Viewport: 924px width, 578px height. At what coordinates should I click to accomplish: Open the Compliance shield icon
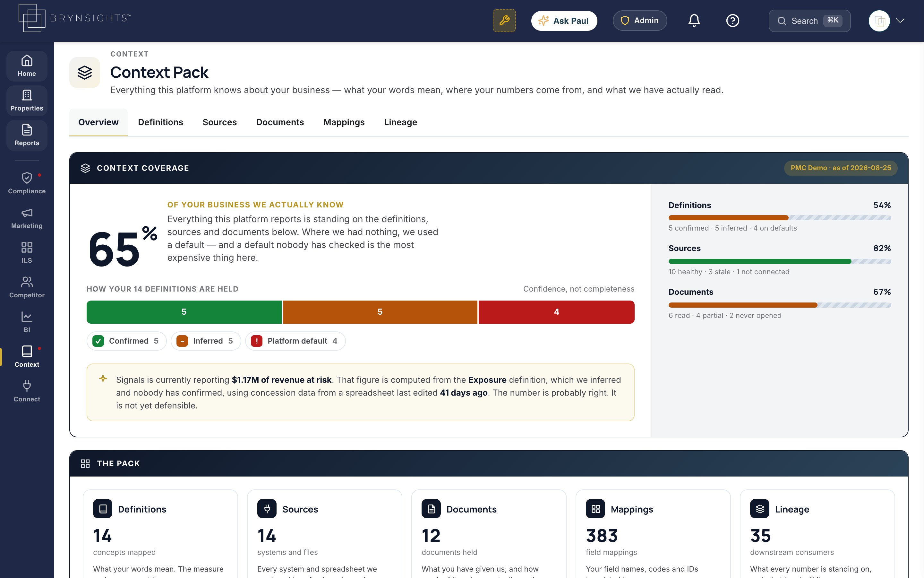tap(27, 178)
